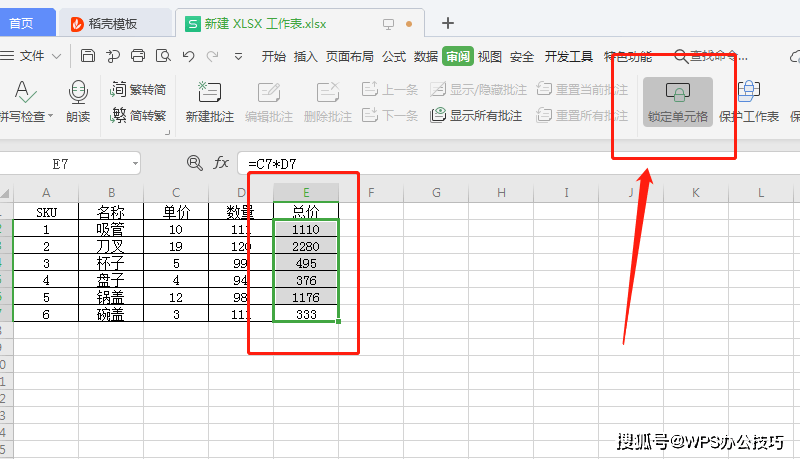Open the 页面布局 ribbon tab
The image size is (800, 459).
click(349, 57)
